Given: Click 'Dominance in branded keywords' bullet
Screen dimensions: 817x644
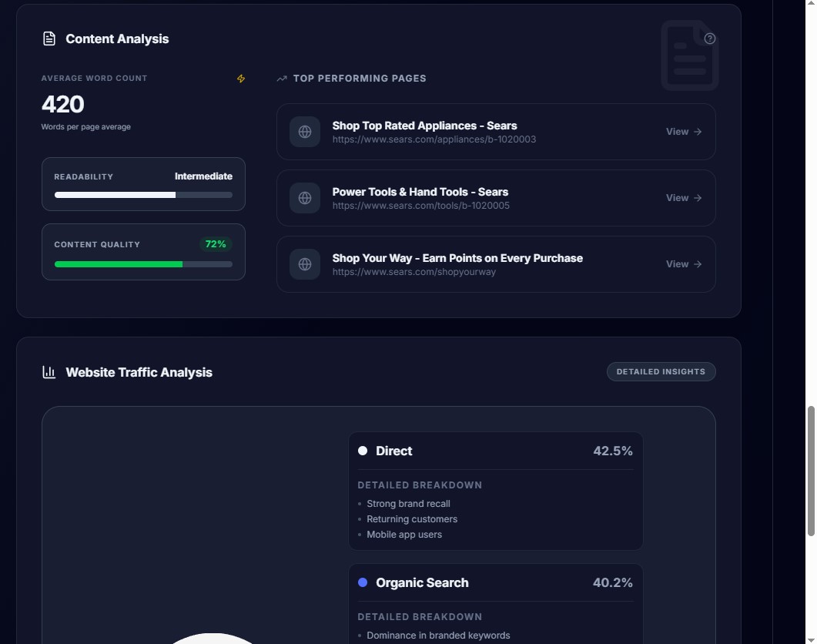Looking at the screenshot, I should pyautogui.click(x=438, y=635).
